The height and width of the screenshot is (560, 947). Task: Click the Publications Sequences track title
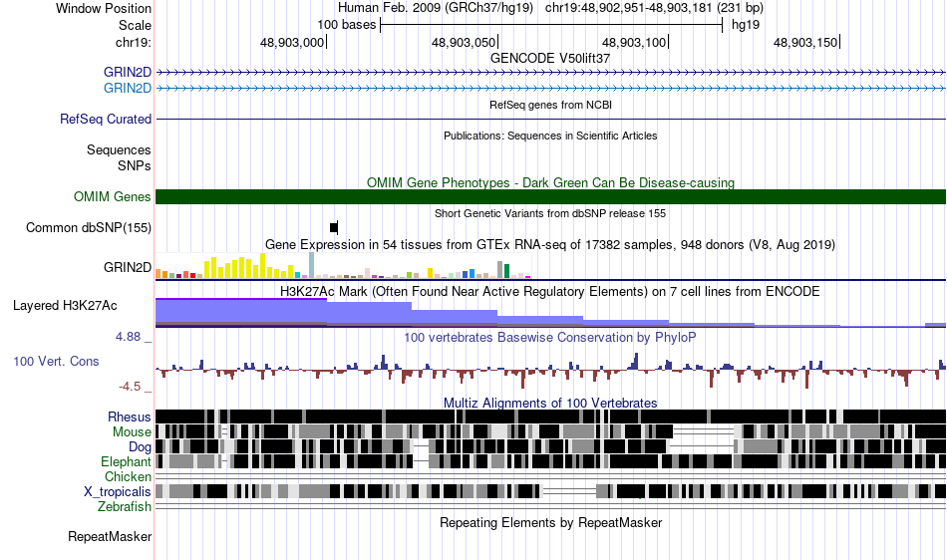pyautogui.click(x=550, y=136)
